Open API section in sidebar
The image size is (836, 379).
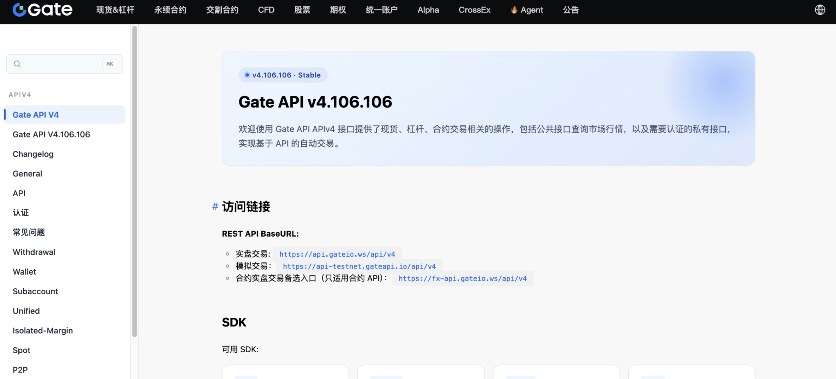coord(19,193)
